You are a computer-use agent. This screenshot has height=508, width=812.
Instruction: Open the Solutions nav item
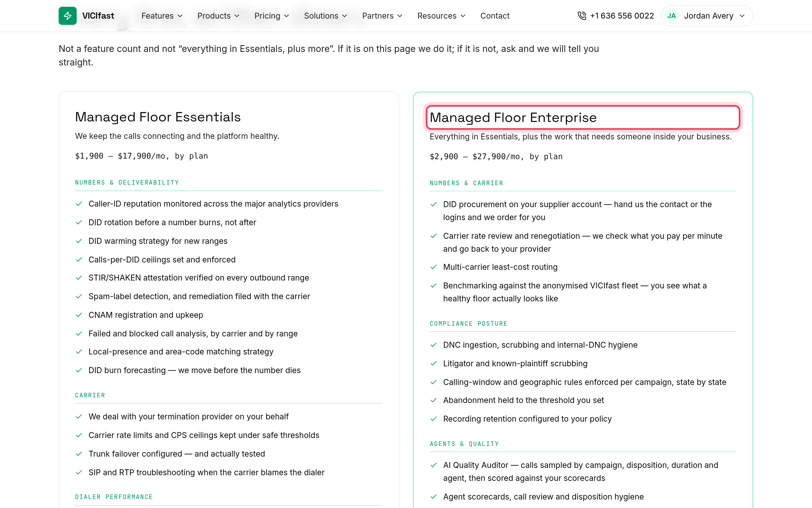(x=325, y=16)
